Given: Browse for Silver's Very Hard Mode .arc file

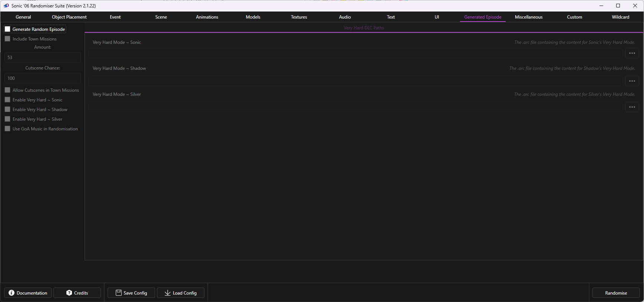Looking at the screenshot, I should coord(632,107).
